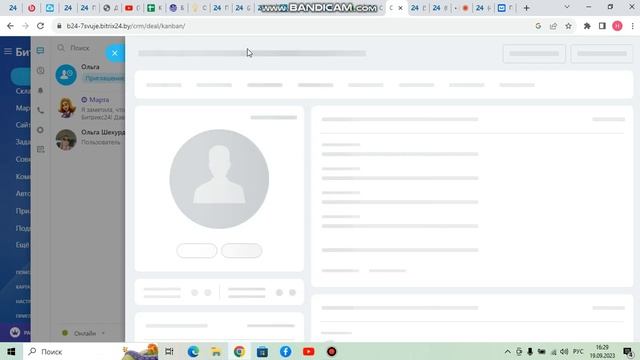Switch to the green sheets tab
The height and width of the screenshot is (360, 640).
(151, 8)
